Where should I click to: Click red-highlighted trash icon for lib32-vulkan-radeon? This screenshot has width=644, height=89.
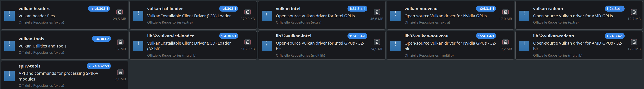[634, 42]
